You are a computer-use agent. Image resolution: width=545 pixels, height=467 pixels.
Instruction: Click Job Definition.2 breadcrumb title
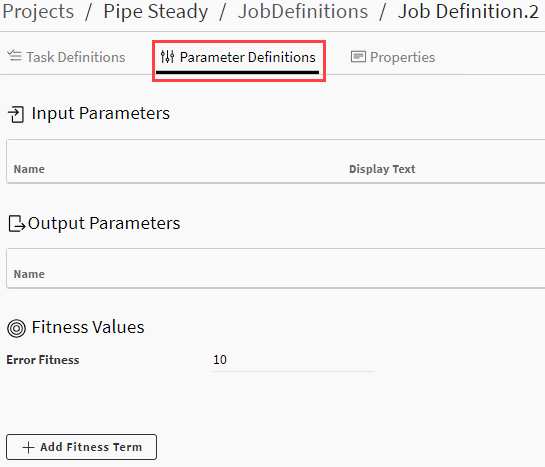click(x=468, y=11)
